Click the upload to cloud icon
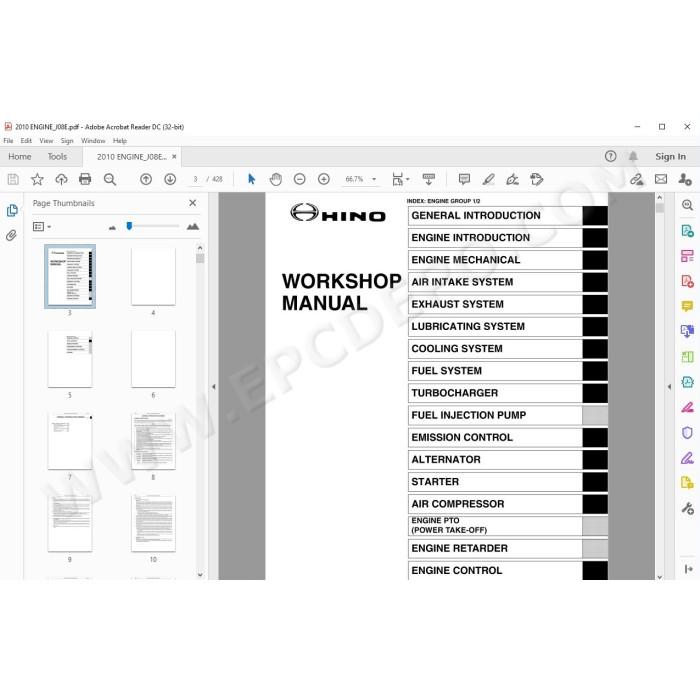The height and width of the screenshot is (700, 700). pos(61,179)
